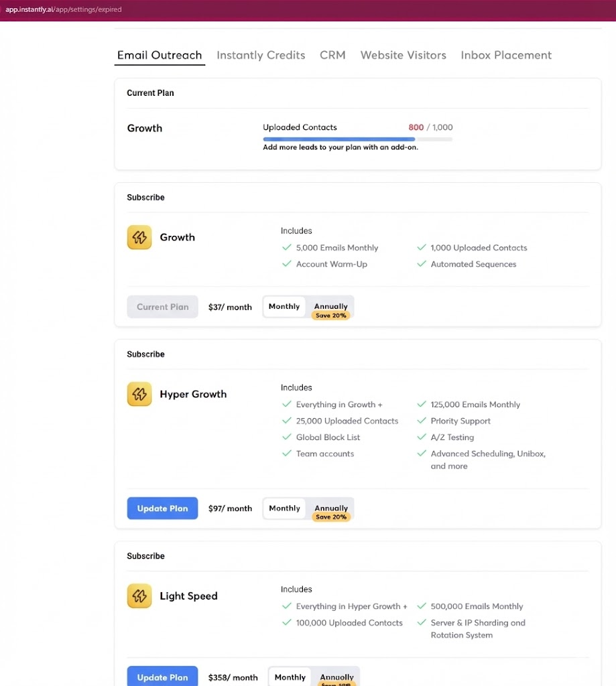Click Update Plan for Hyper Growth
The height and width of the screenshot is (686, 616).
162,508
